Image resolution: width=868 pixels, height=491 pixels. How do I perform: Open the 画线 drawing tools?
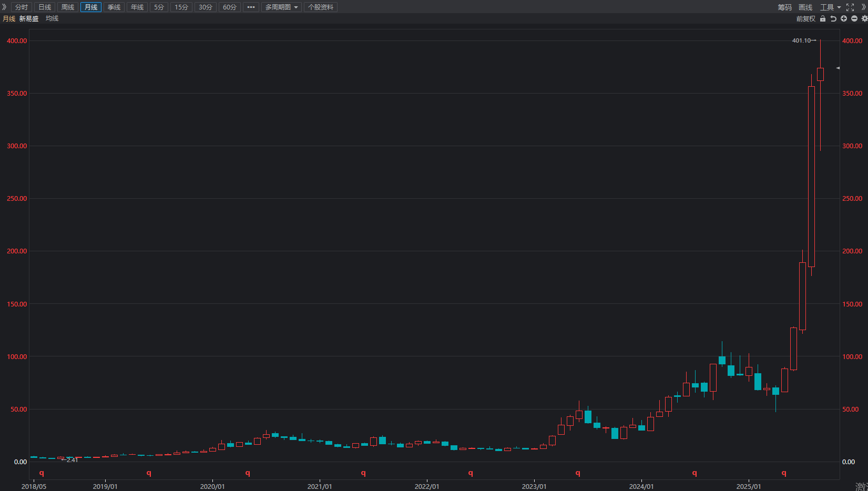(x=805, y=7)
